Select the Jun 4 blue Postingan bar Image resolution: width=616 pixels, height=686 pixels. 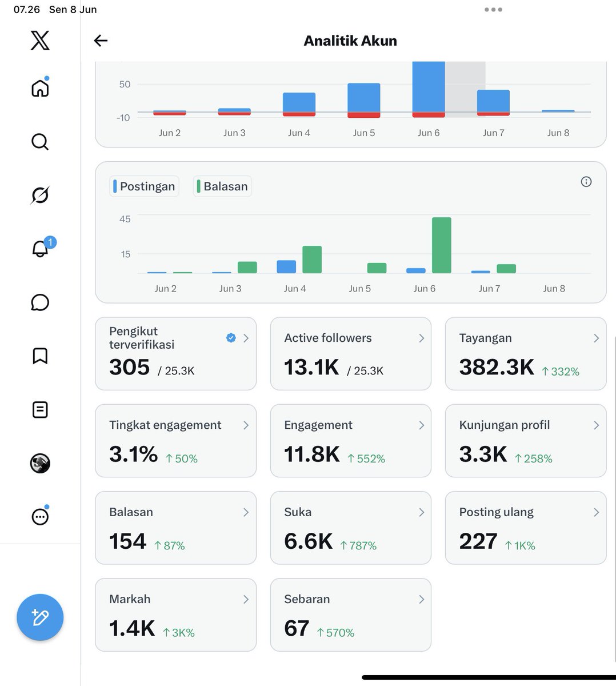click(x=286, y=267)
